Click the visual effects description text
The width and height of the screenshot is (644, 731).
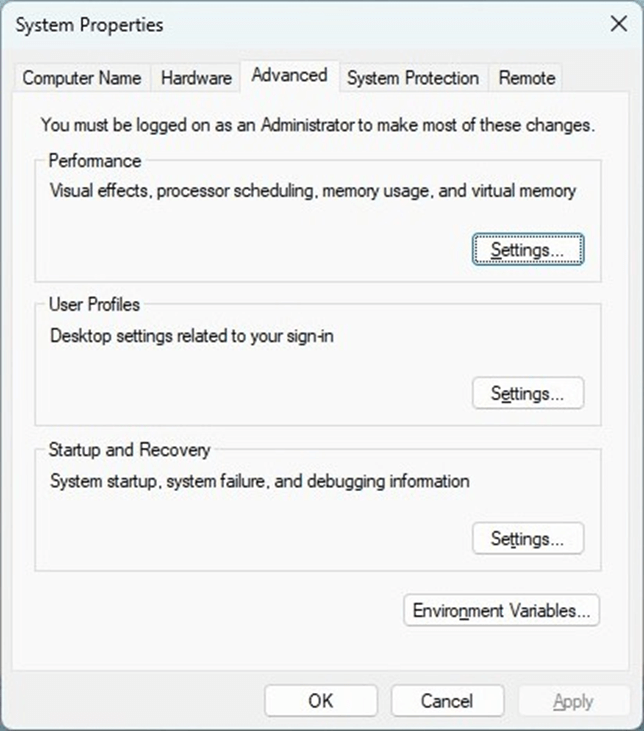[312, 190]
